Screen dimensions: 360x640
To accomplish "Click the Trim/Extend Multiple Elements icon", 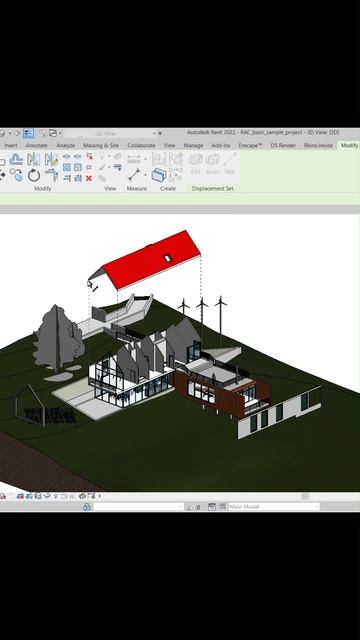I will [78, 178].
